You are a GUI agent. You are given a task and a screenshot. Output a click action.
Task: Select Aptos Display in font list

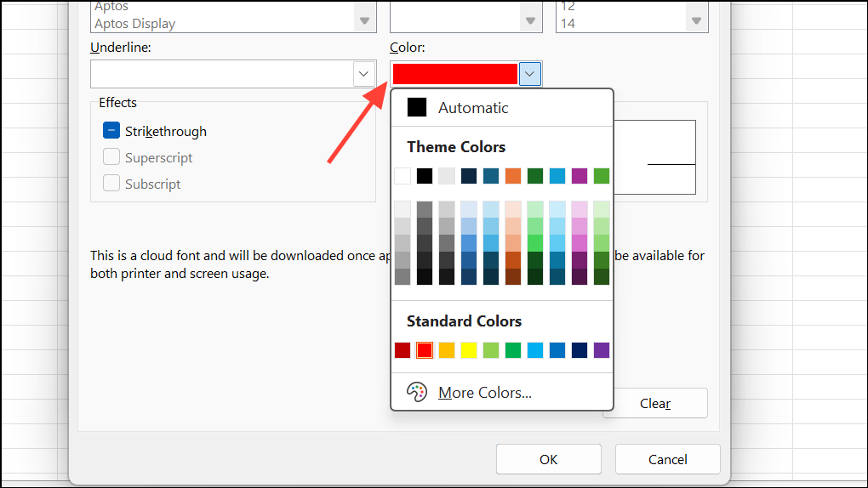[134, 24]
